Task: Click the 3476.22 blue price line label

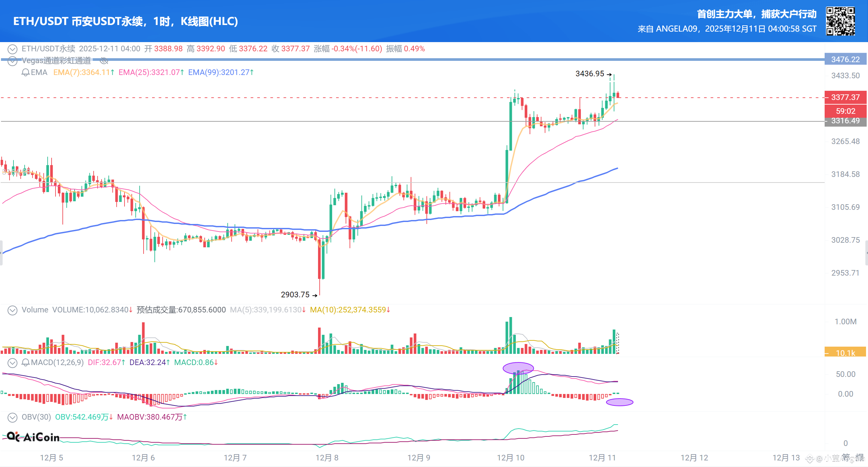Action: (x=845, y=59)
